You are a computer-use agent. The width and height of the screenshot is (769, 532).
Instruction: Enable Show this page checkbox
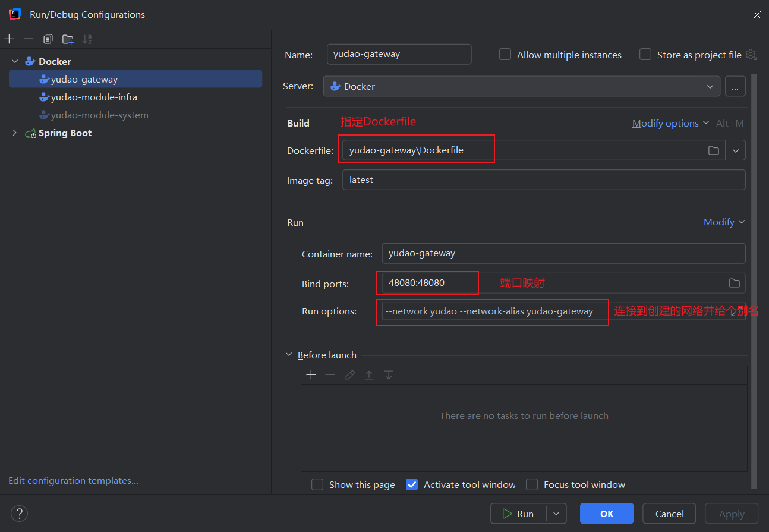pos(317,484)
